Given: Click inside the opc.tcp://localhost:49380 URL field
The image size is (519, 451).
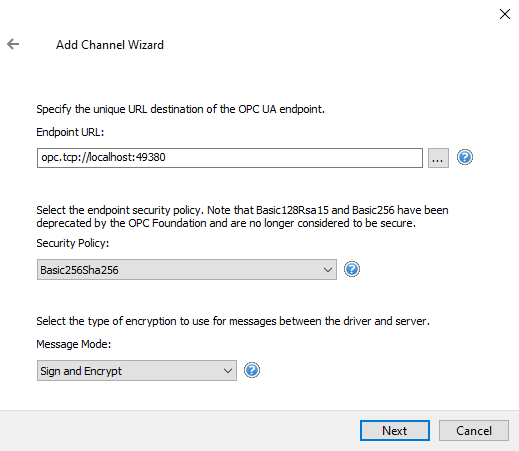Looking at the screenshot, I should point(230,158).
